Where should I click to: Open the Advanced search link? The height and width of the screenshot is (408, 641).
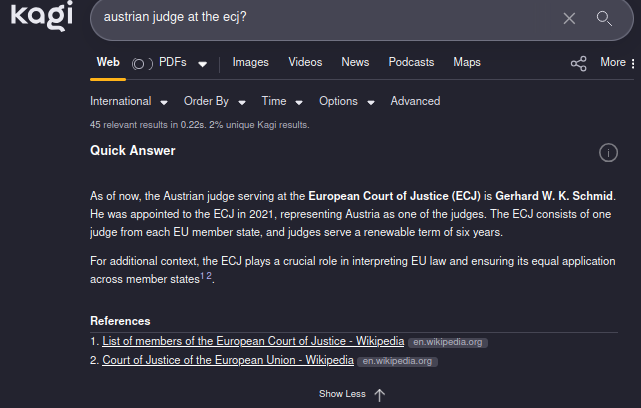click(x=415, y=101)
